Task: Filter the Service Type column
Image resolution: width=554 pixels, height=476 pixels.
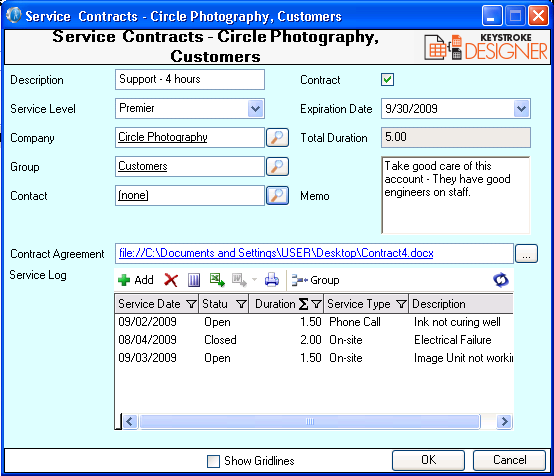Action: 401,304
